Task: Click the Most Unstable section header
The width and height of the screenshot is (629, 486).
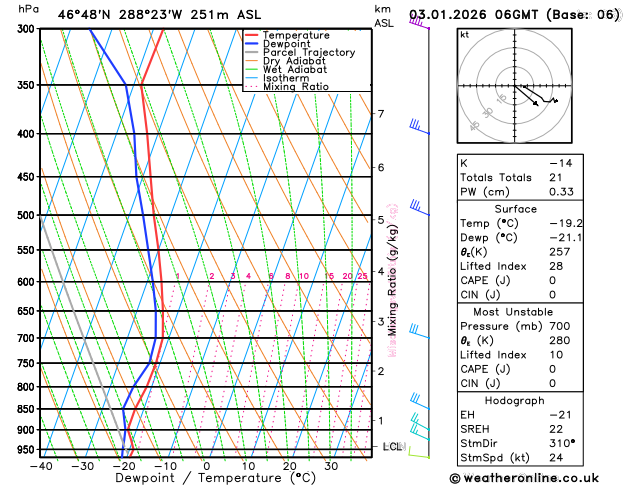Action: 513,312
